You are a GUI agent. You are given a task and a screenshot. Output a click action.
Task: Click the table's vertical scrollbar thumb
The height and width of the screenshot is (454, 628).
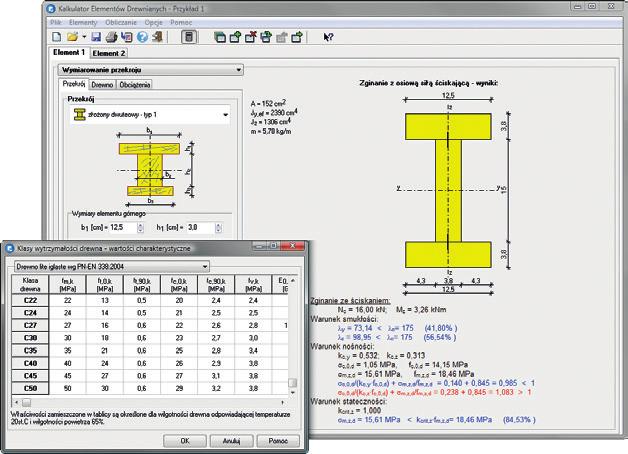pos(293,383)
